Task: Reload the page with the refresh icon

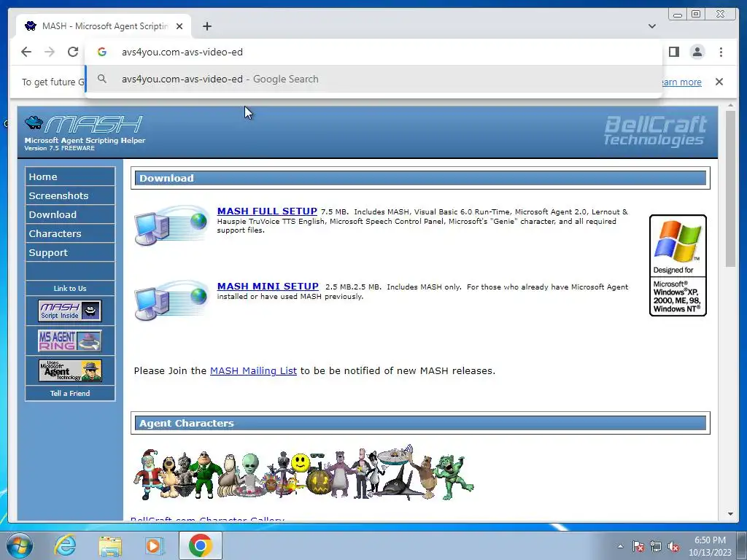Action: pyautogui.click(x=73, y=52)
